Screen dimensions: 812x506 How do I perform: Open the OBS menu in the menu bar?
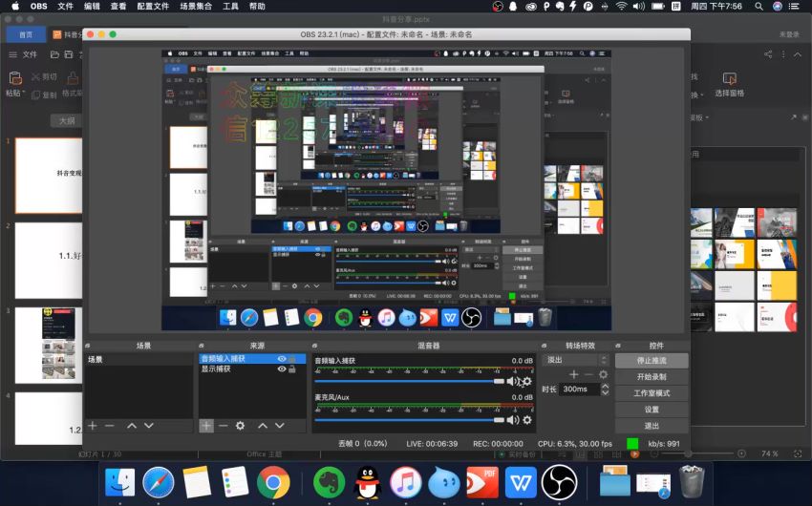(39, 7)
